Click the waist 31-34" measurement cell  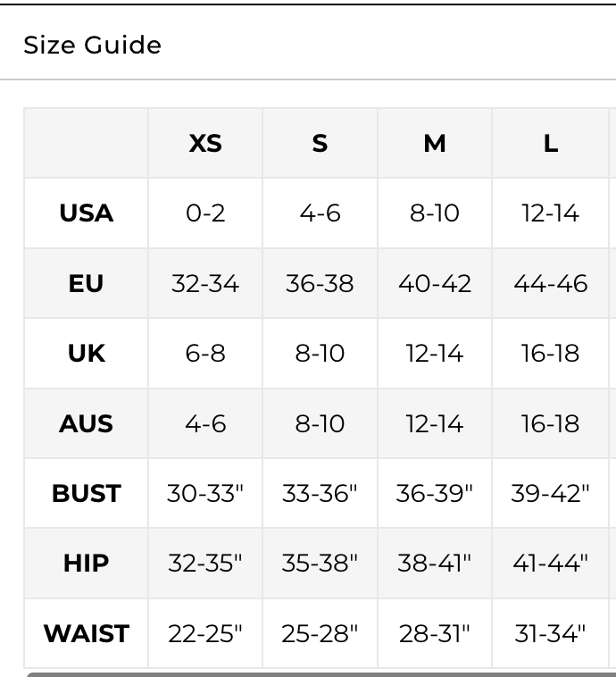click(551, 633)
